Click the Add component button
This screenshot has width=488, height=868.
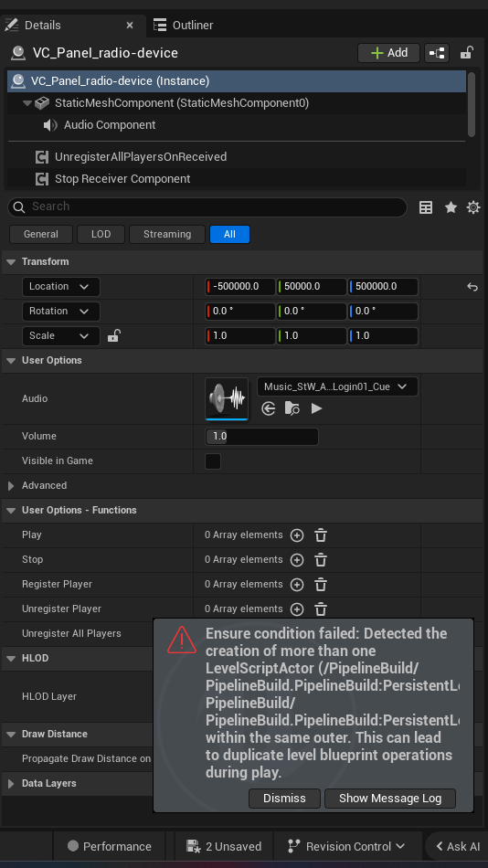tap(389, 53)
